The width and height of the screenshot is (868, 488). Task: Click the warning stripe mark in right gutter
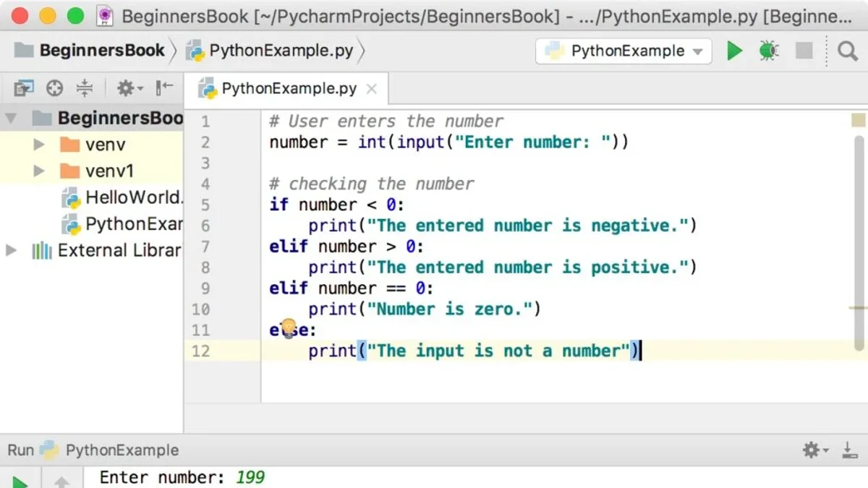click(858, 307)
